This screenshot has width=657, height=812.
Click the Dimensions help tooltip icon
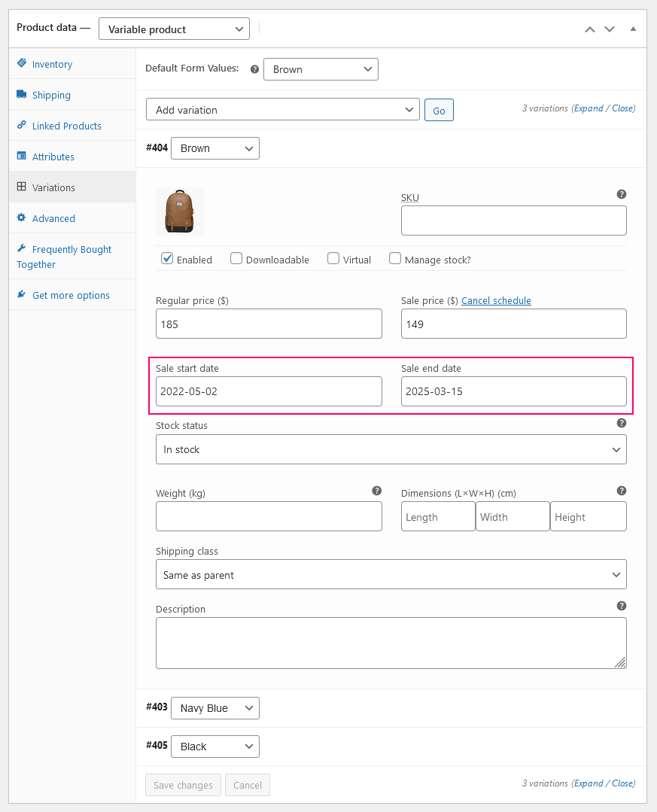622,491
